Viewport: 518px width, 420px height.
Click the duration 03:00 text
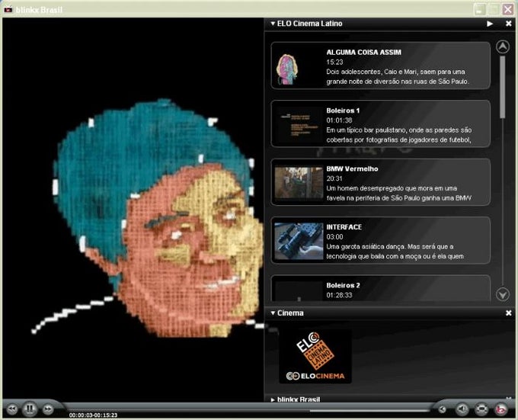(x=334, y=237)
